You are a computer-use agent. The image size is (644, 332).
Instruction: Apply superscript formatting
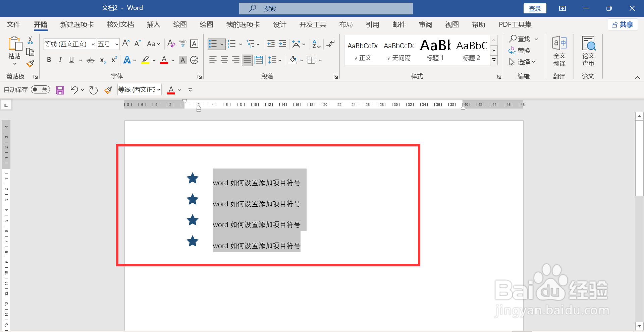point(114,60)
